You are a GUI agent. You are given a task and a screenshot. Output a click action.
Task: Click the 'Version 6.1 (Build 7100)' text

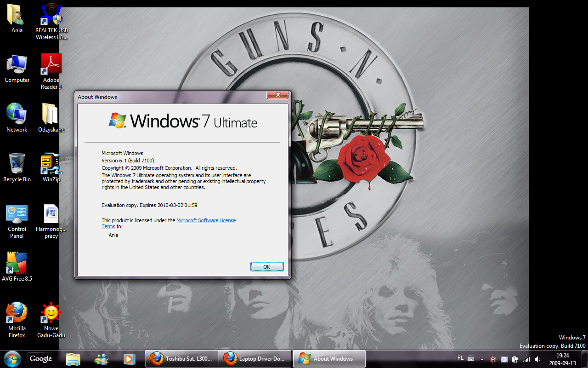128,161
